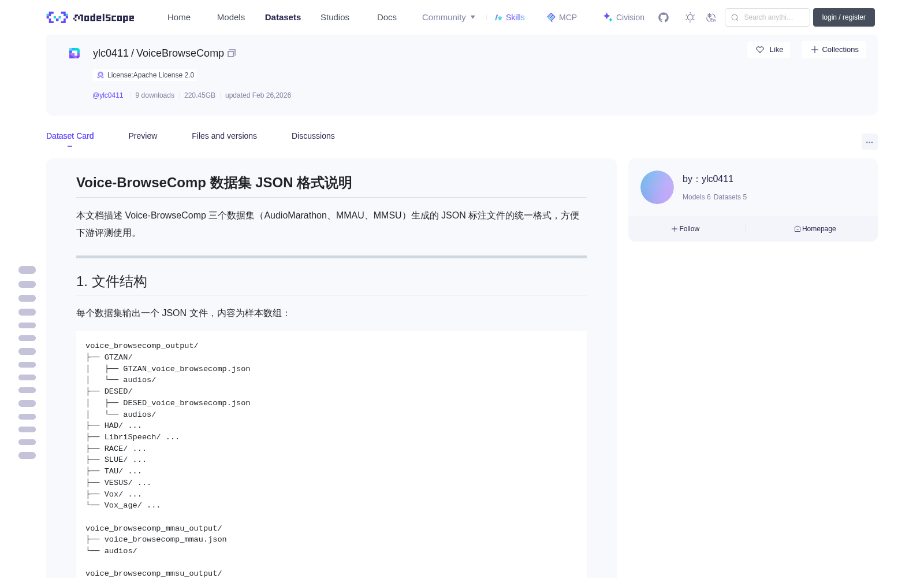Open the author's Homepage
Image resolution: width=924 pixels, height=578 pixels.
[x=815, y=229]
